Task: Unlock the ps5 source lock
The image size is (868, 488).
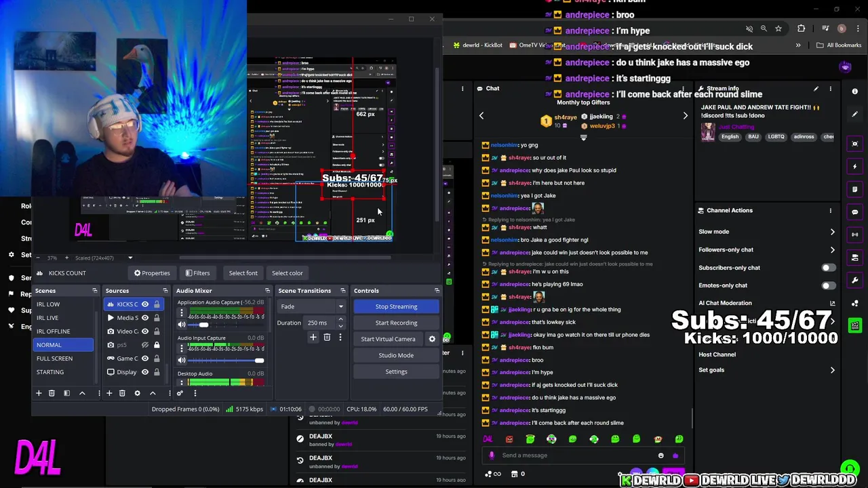Action: pos(157,345)
